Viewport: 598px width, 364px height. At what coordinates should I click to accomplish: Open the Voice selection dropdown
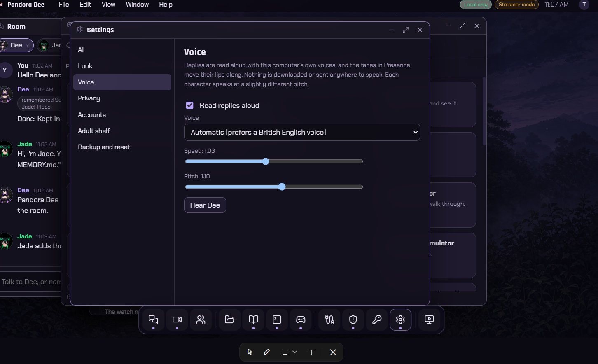pos(302,132)
